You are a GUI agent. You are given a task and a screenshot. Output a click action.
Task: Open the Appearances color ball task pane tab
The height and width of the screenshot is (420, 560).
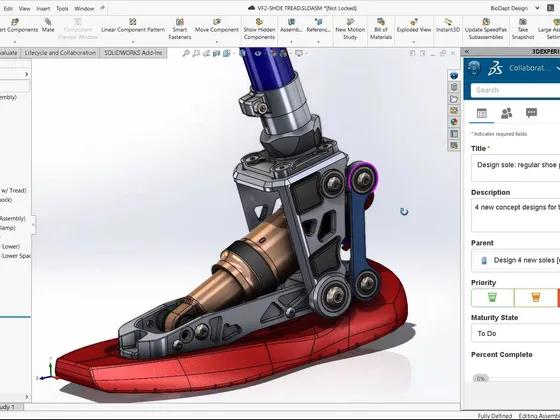pos(454,122)
